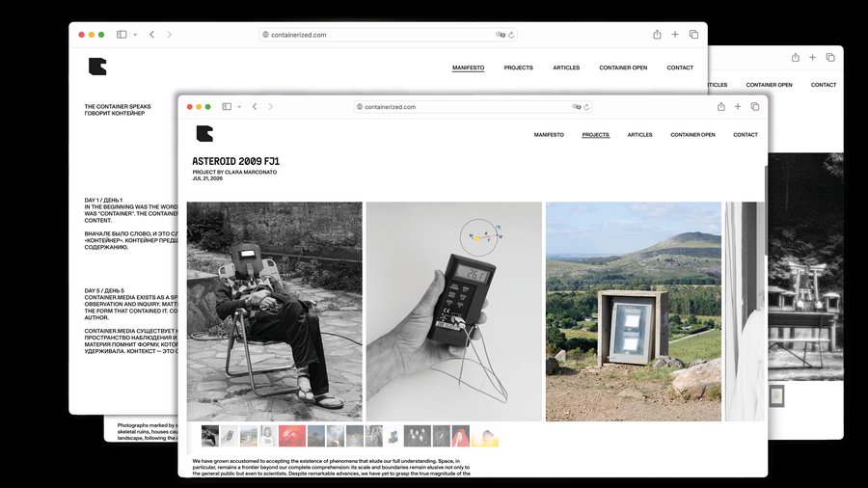Select the dark thumbnail showing a group of faces

point(418,436)
